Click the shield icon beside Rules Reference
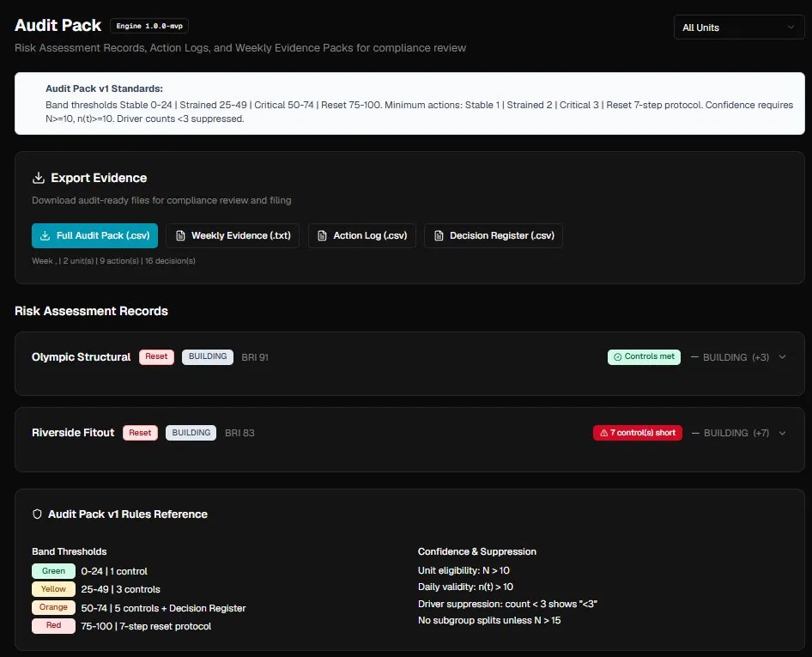Viewport: 812px width, 657px height. tap(37, 514)
